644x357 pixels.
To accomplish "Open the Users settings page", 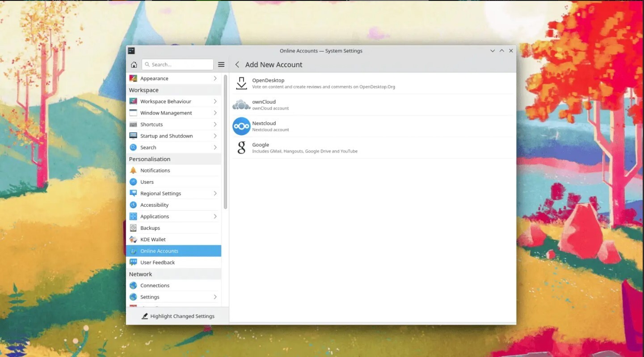I will [x=174, y=182].
